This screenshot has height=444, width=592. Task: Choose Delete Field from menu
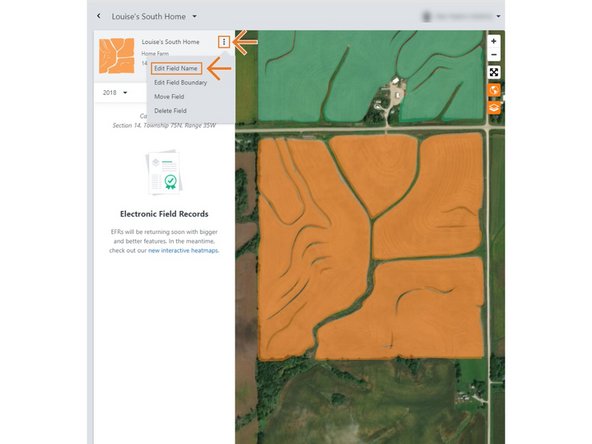170,111
